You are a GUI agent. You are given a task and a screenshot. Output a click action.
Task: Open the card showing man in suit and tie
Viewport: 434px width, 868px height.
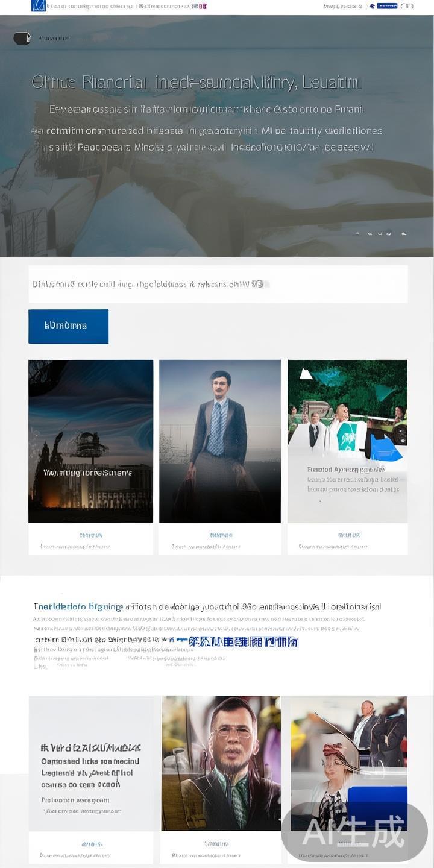[x=219, y=441]
